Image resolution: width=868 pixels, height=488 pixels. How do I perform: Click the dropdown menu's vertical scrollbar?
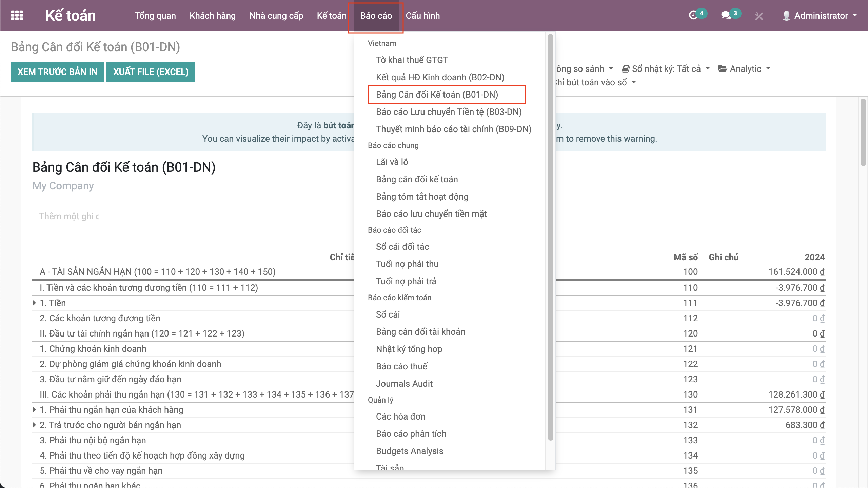tap(550, 237)
